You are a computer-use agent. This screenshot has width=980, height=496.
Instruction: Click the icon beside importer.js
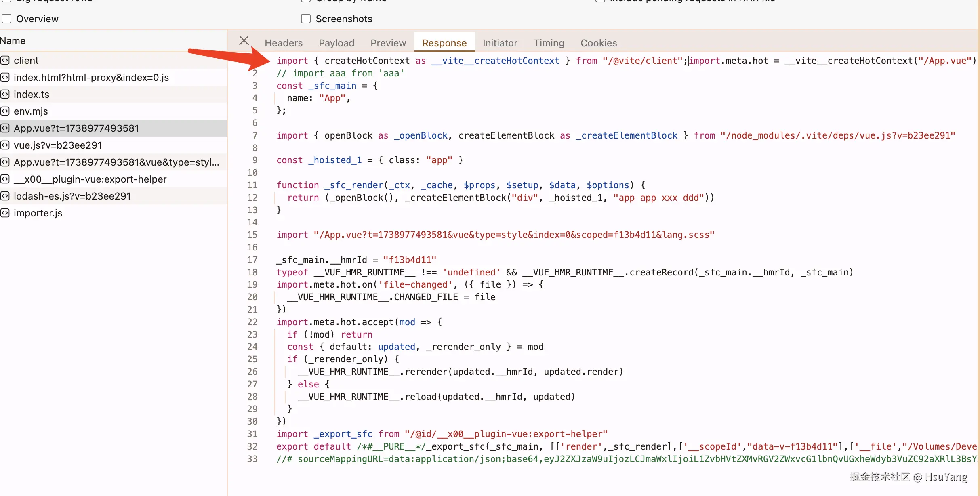5,213
